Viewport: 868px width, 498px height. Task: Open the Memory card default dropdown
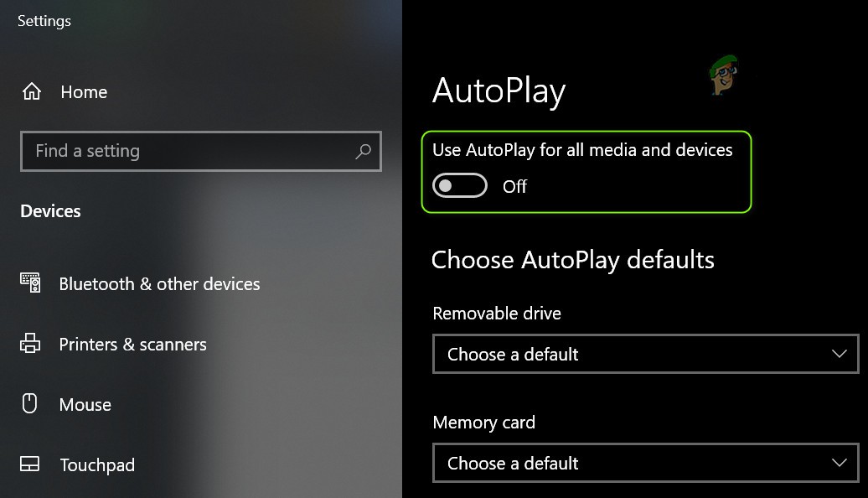(x=645, y=463)
